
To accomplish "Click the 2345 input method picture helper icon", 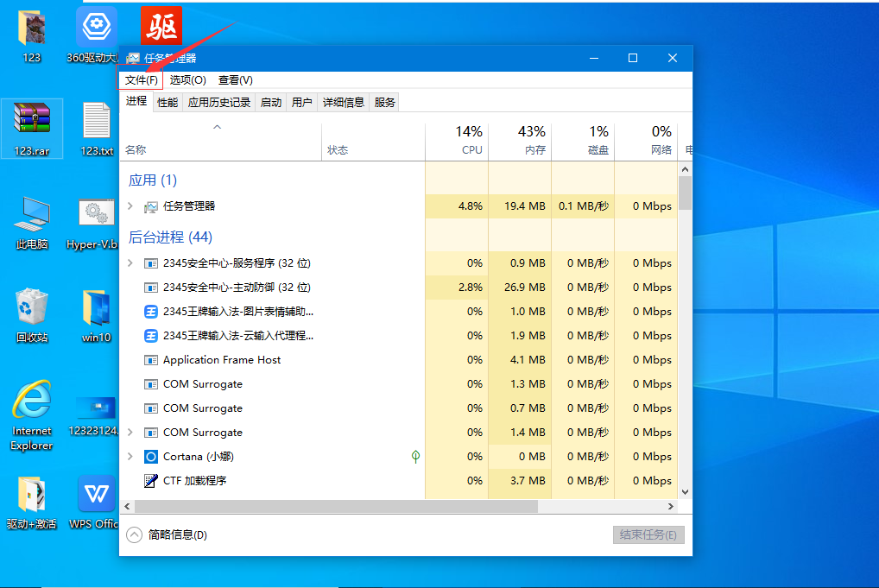I will (x=150, y=312).
